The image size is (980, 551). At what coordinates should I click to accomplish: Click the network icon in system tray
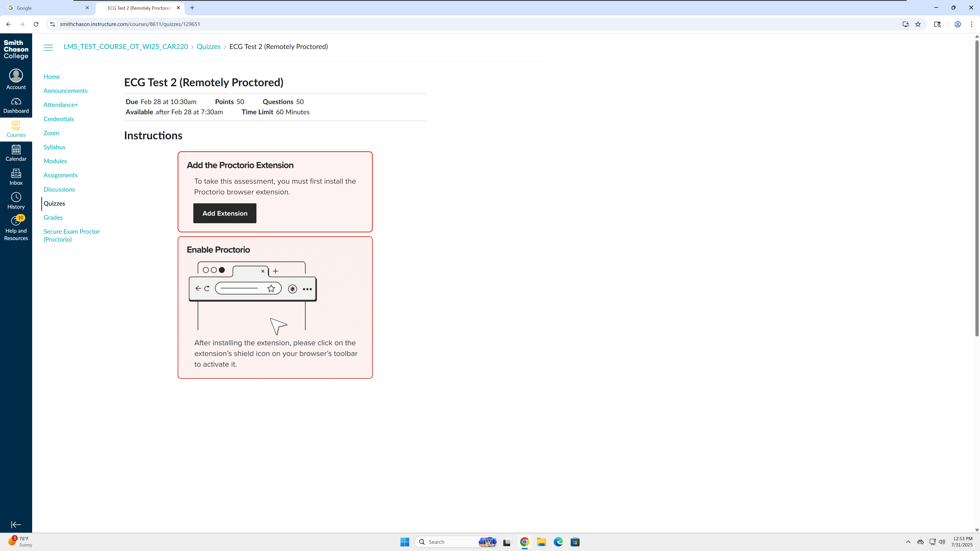(932, 542)
